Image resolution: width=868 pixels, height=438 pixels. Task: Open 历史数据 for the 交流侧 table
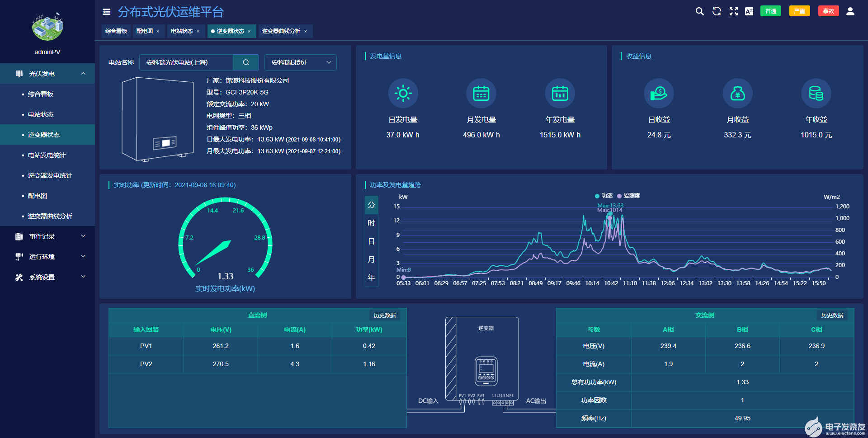[832, 315]
